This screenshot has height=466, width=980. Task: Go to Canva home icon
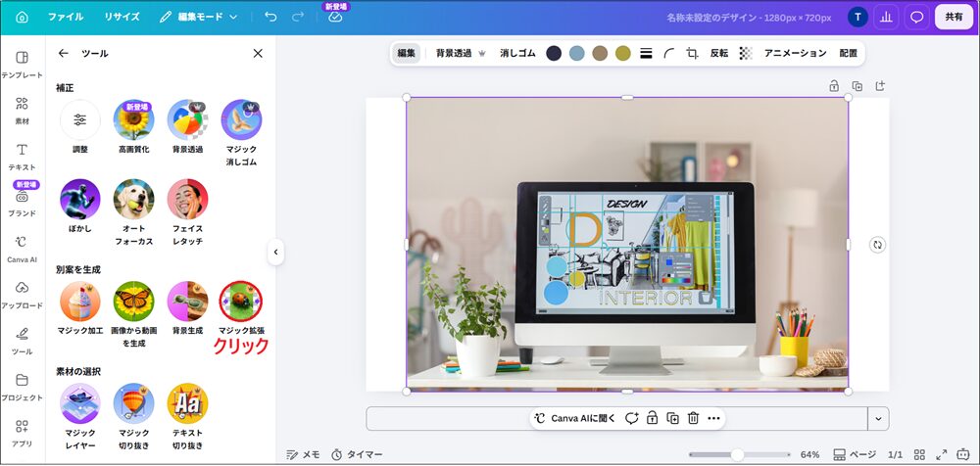(22, 17)
